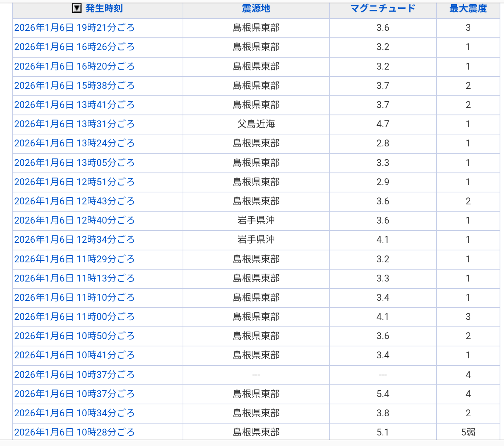
Task: Open the 15時38分 earthquake details
Action: pyautogui.click(x=74, y=86)
